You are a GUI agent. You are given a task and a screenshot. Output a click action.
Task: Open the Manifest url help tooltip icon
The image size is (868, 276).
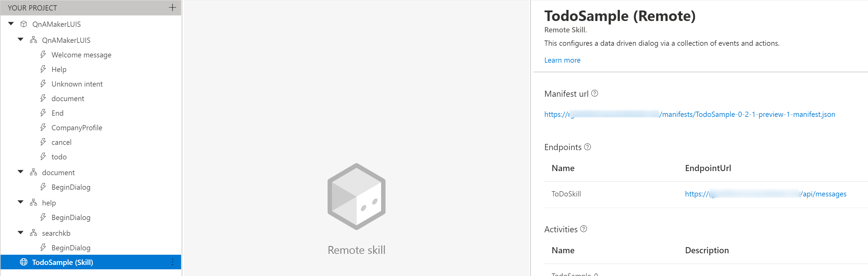click(x=595, y=94)
